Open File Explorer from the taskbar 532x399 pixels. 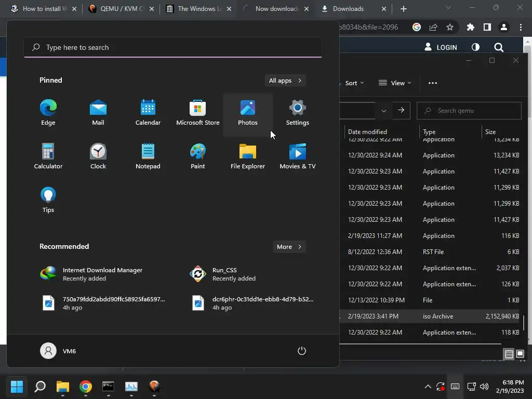click(63, 386)
